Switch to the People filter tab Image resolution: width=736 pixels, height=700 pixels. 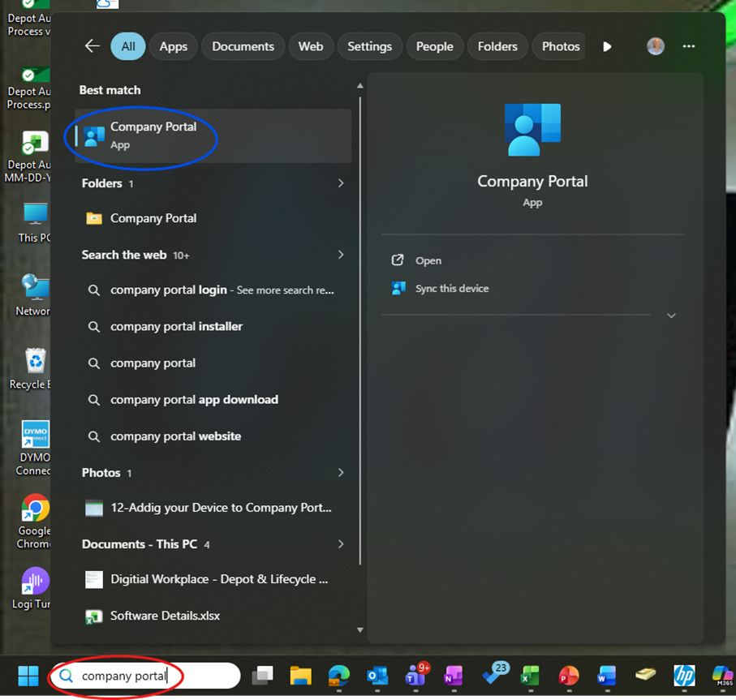coord(435,46)
